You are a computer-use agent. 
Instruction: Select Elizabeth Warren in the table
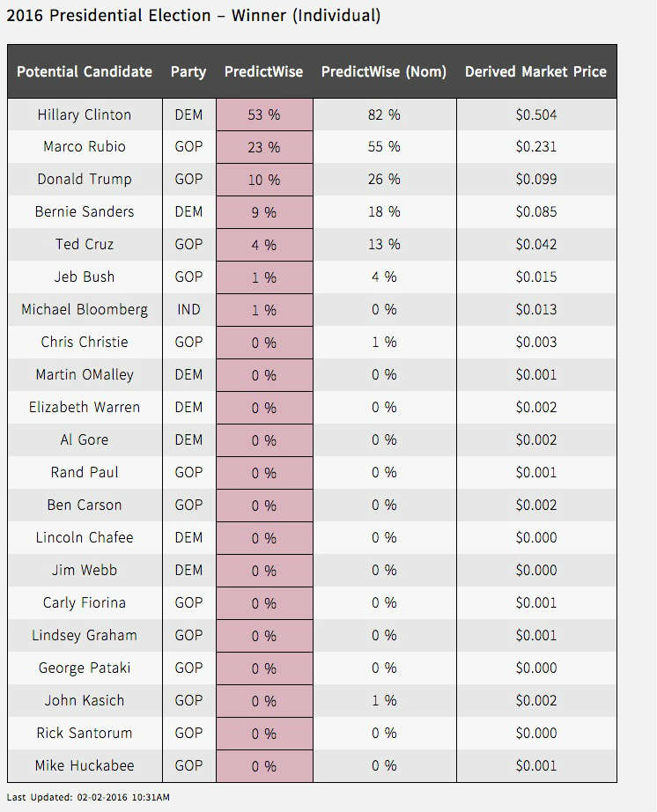click(85, 408)
